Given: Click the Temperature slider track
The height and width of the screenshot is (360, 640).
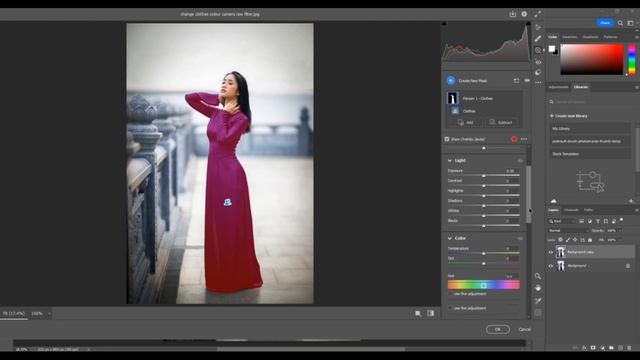Looking at the screenshot, I should [x=483, y=253].
